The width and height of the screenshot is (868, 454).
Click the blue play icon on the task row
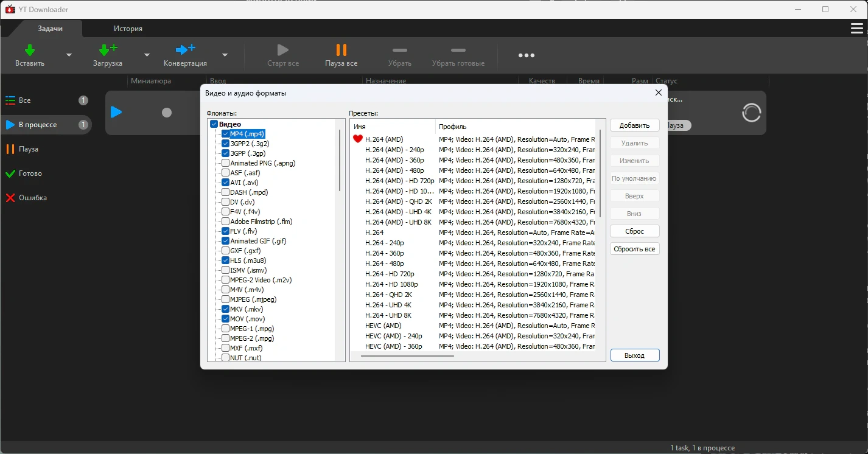(116, 112)
